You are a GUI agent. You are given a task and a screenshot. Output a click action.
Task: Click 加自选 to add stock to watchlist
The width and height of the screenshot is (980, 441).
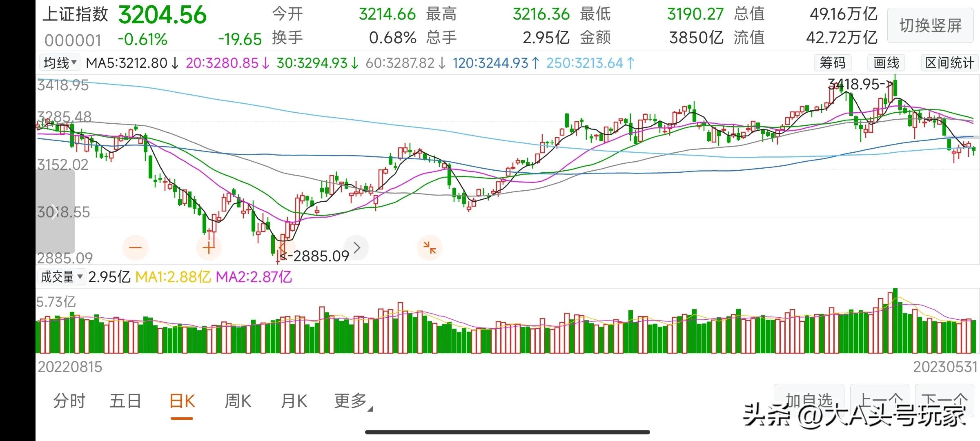point(808,399)
